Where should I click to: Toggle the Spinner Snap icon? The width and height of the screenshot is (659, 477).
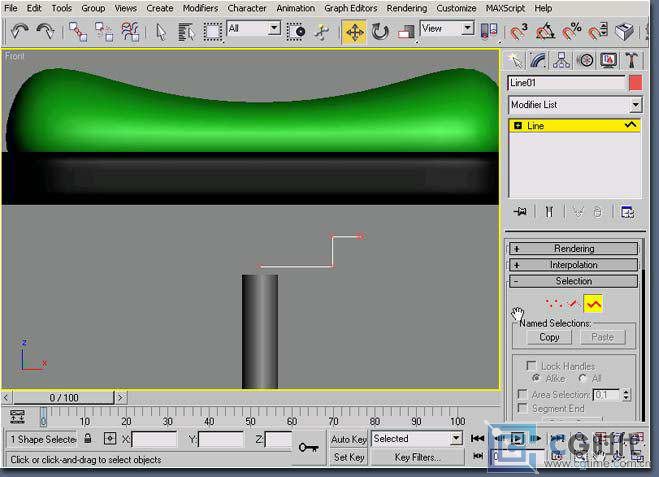598,32
